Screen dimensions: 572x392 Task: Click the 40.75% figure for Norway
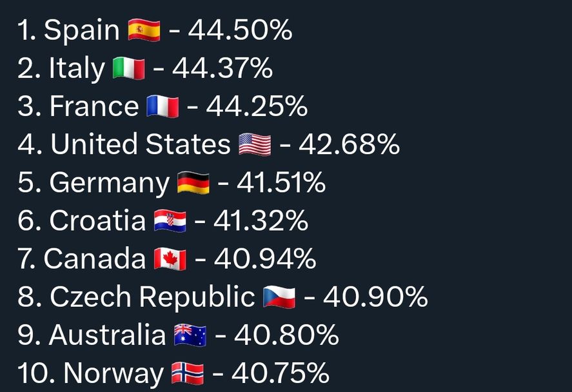pyautogui.click(x=281, y=373)
